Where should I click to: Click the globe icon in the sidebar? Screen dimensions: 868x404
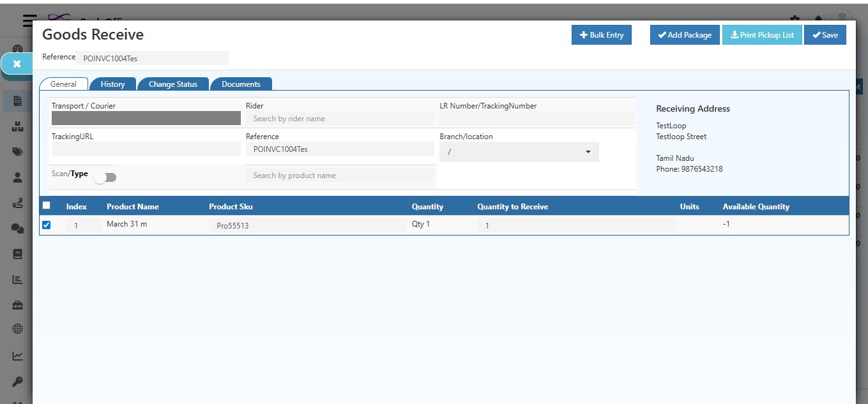(x=17, y=329)
